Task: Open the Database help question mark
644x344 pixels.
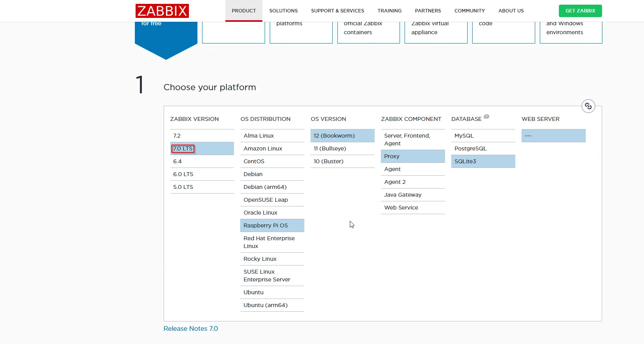Action: [487, 116]
